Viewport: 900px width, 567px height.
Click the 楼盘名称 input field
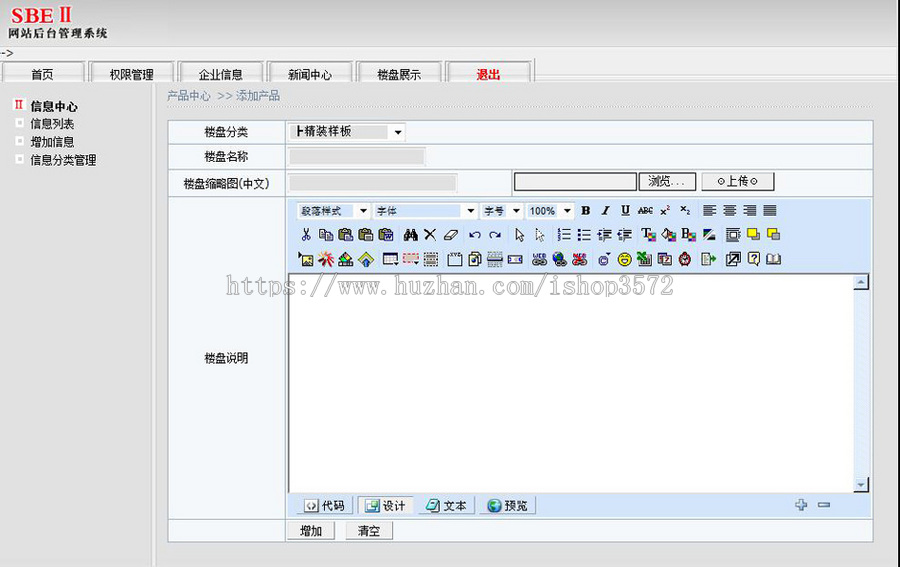[x=356, y=157]
